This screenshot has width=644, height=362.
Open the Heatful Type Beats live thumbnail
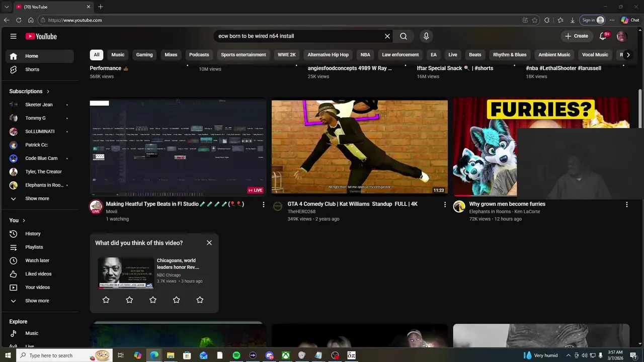pyautogui.click(x=178, y=147)
